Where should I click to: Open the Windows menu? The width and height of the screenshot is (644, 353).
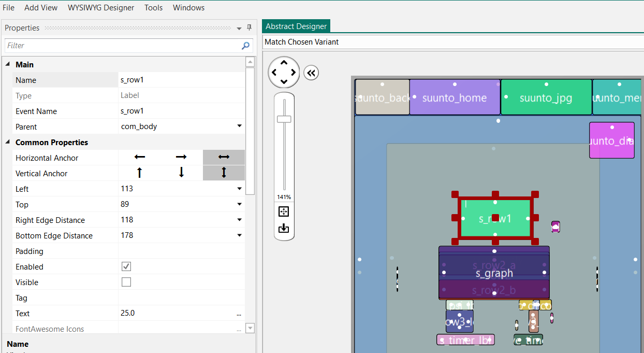click(188, 8)
